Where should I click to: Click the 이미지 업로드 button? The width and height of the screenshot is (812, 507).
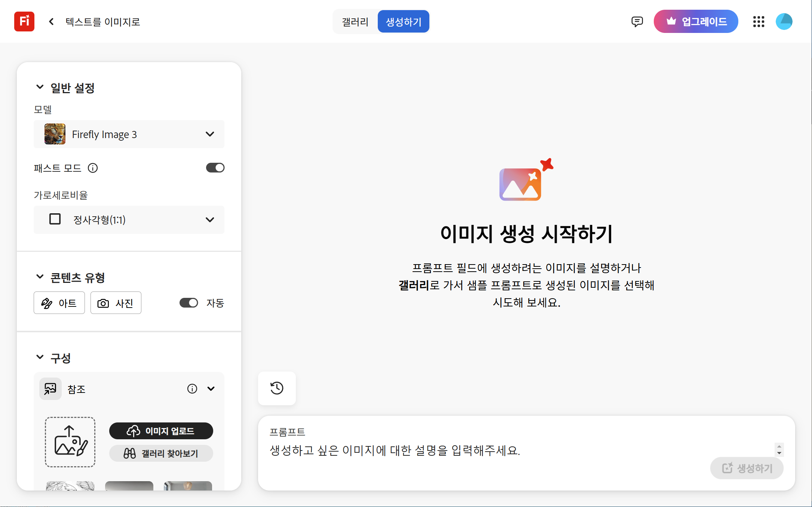pos(161,431)
